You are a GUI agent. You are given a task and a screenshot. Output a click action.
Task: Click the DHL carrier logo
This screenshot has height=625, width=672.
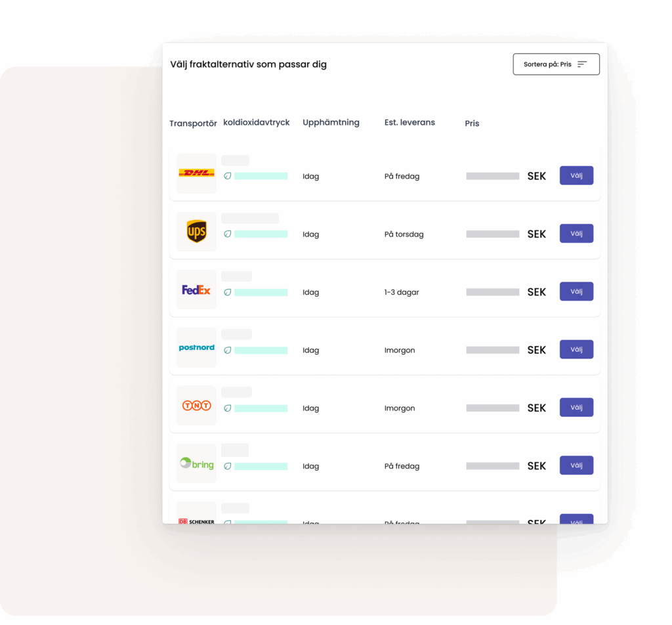tap(197, 173)
